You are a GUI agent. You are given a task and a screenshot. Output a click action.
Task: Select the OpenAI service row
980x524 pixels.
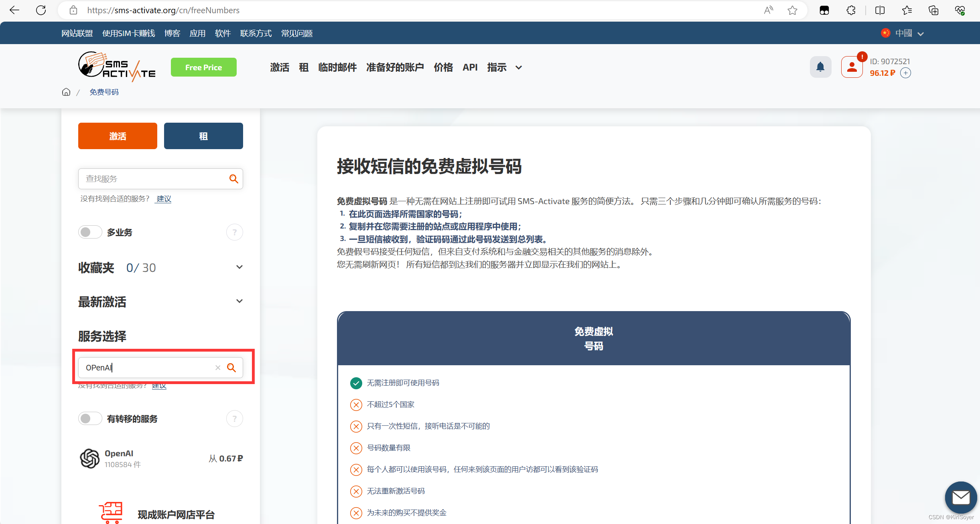(160, 459)
